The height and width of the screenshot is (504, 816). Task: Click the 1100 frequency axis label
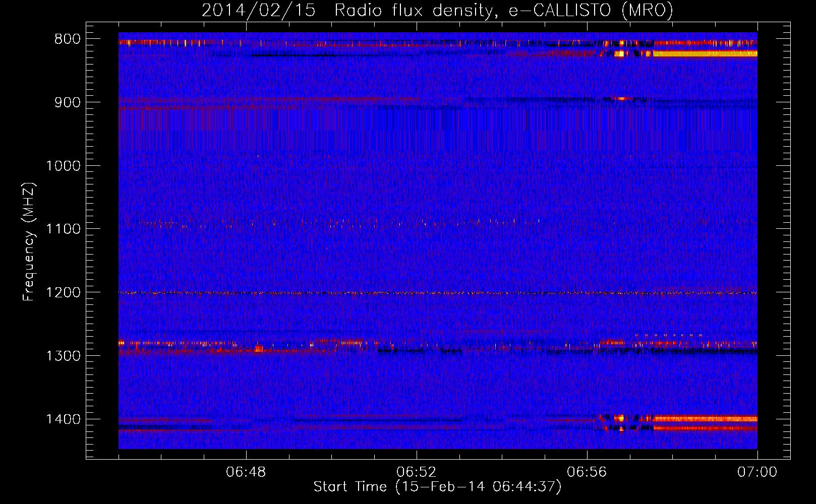tap(64, 229)
